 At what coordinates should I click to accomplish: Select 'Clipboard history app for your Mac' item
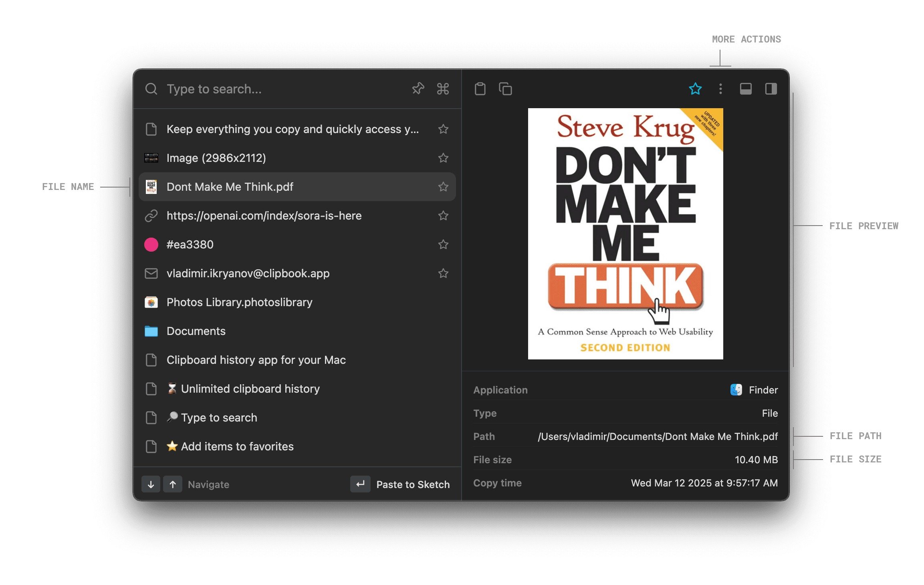297,360
